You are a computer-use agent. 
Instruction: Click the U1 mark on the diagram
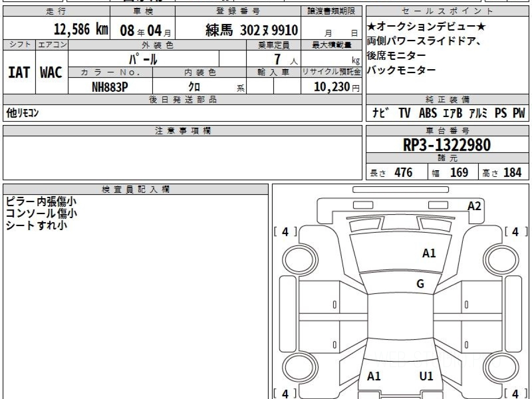pos(426,376)
